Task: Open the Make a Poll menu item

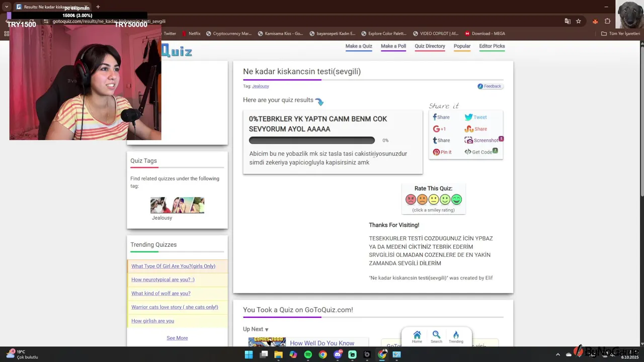Action: pos(393,46)
